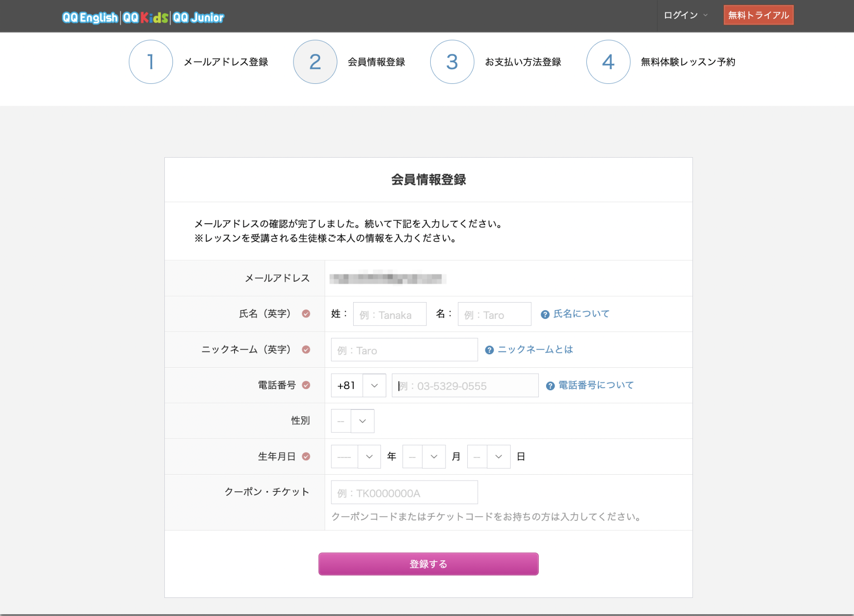Click the クーポンコードまたはチケットコード hint text
The width and height of the screenshot is (854, 616).
(486, 517)
